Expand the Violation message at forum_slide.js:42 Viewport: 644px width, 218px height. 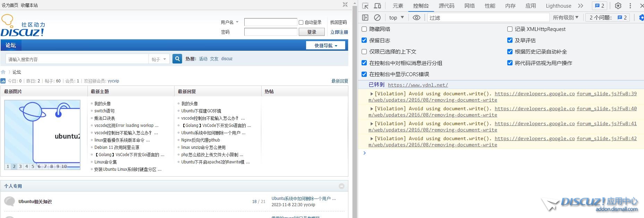[372, 138]
